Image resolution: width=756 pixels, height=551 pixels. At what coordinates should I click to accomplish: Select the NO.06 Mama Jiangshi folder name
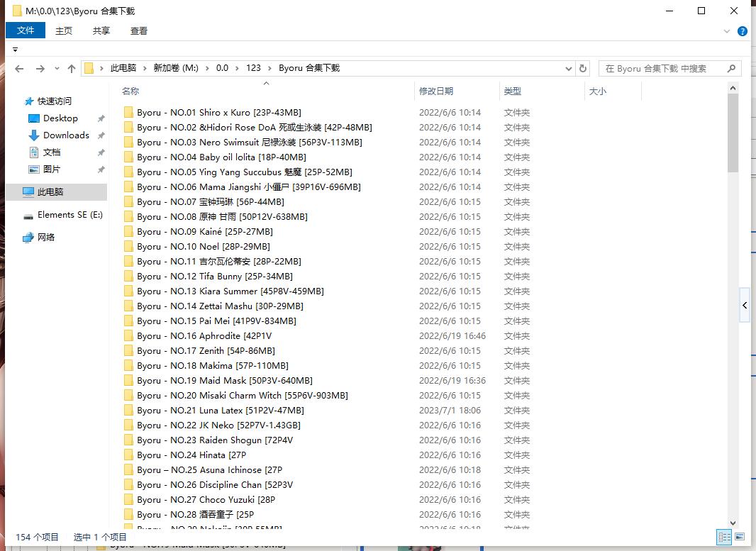click(249, 187)
